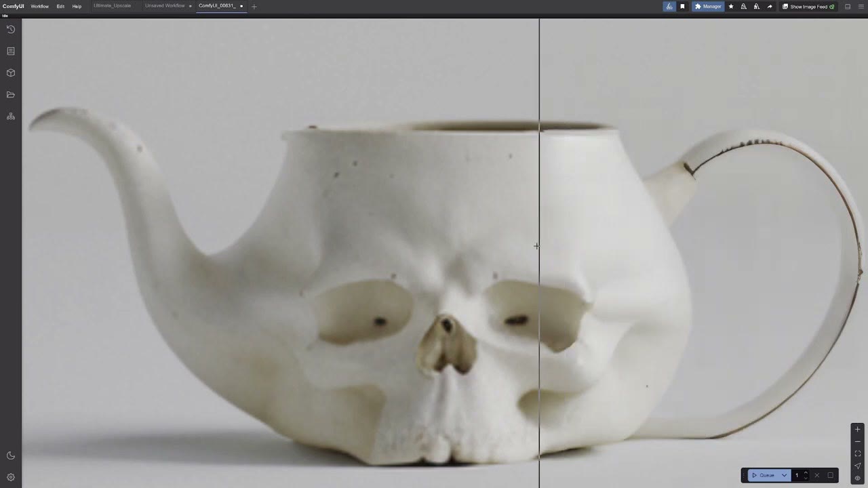
Task: Open the node library sidebar panel
Action: [x=11, y=51]
